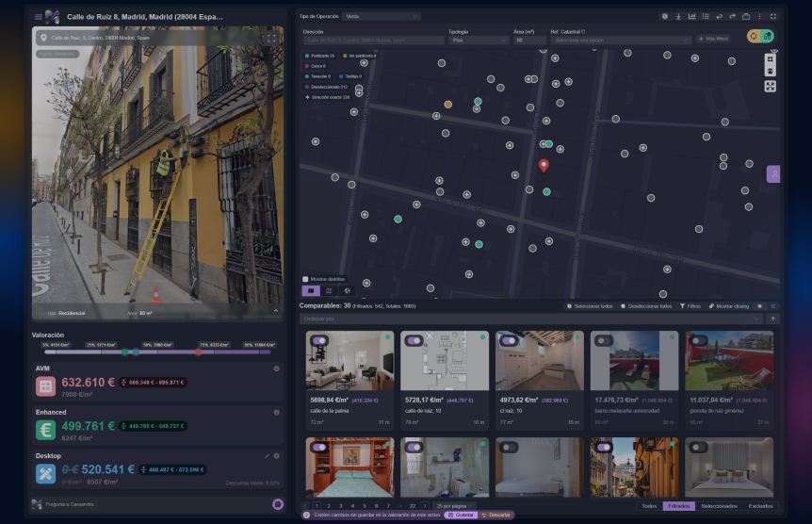The width and height of the screenshot is (812, 524).
Task: Select the globe map view icon
Action: coord(347,291)
